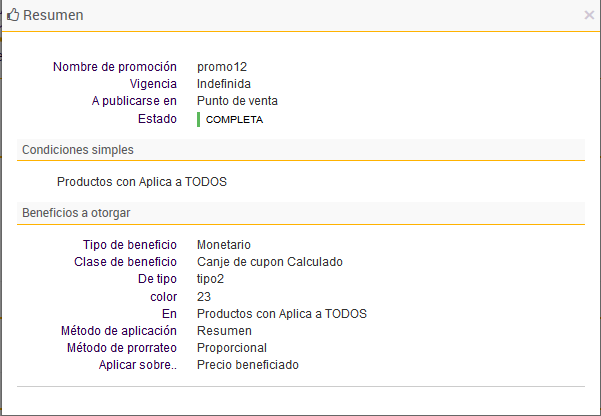
Task: Click the Canje de cupon Calculado value
Action: pos(270,262)
